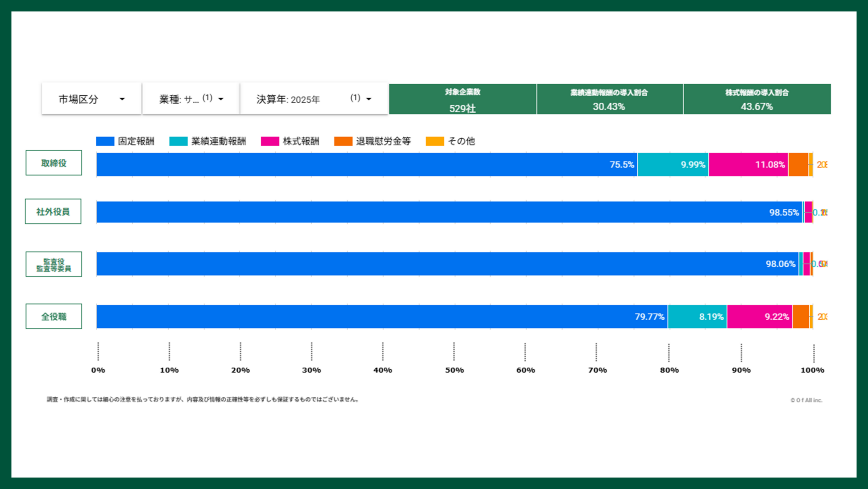Click the 対象企業数 529社 scorecard
The image size is (868, 489).
(x=462, y=100)
